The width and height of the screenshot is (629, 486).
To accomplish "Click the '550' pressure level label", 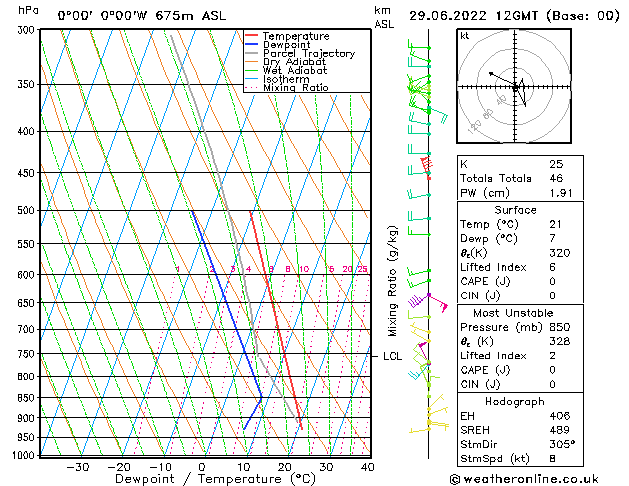I will coord(27,244).
